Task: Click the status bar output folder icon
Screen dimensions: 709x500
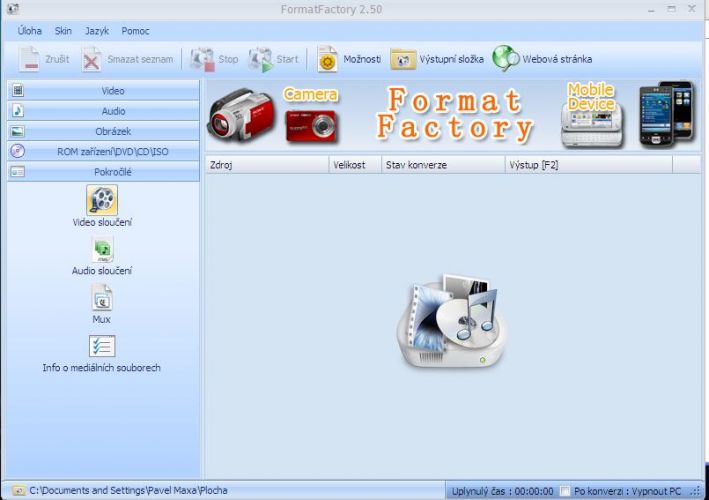Action: (x=19, y=491)
